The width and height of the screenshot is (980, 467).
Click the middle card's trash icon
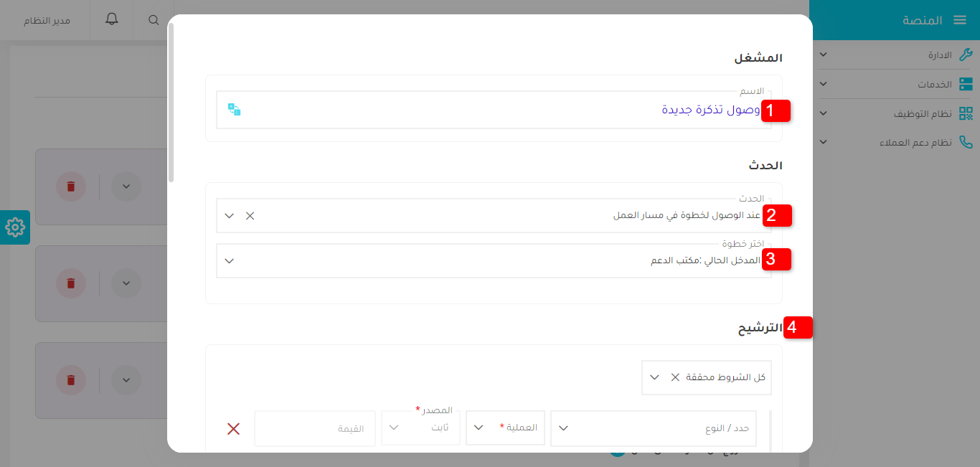(70, 283)
